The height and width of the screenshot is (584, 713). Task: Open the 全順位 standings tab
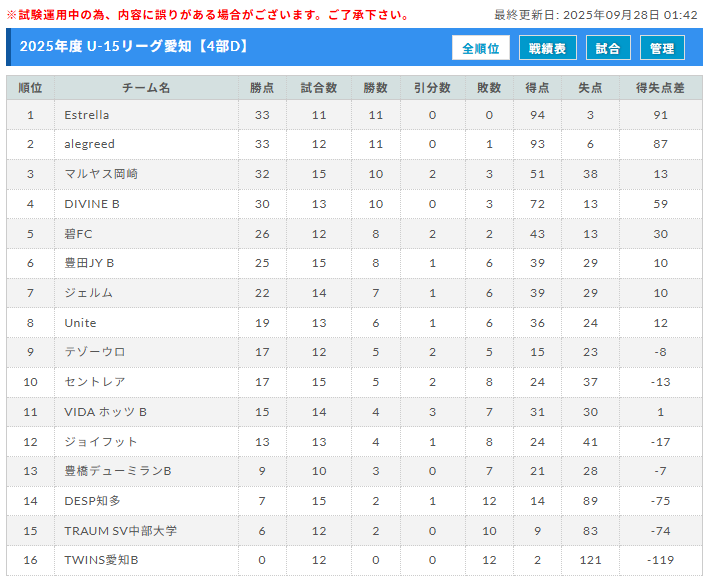pos(481,48)
